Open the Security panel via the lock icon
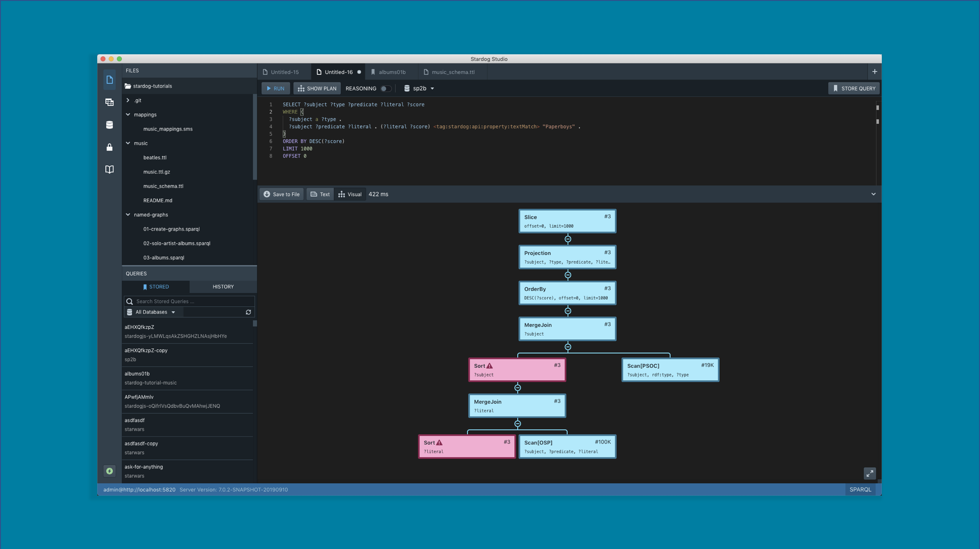Viewport: 980px width, 549px height. coord(109,147)
